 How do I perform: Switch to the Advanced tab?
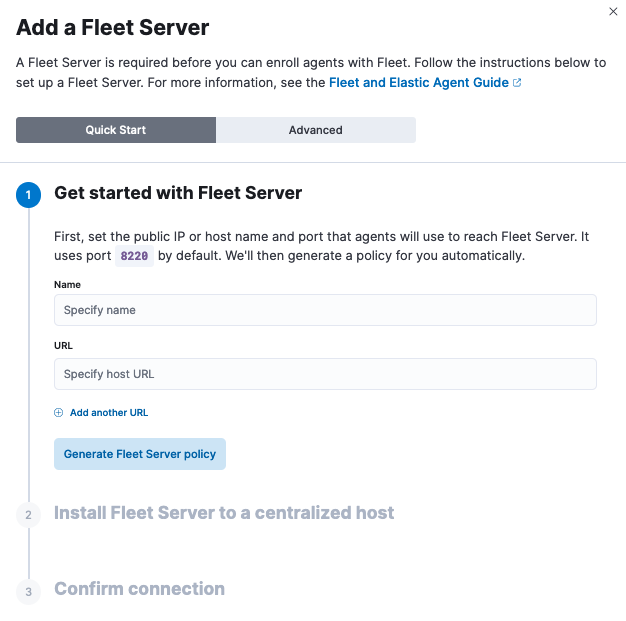point(316,130)
